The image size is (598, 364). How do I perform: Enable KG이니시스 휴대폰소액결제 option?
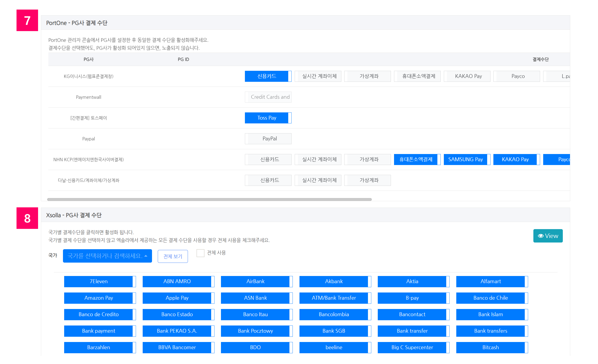click(417, 76)
